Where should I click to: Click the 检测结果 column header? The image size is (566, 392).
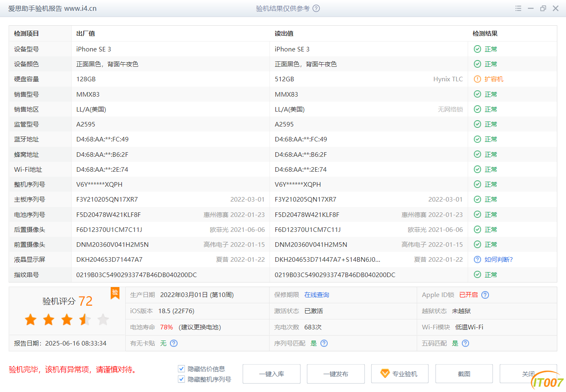click(485, 34)
